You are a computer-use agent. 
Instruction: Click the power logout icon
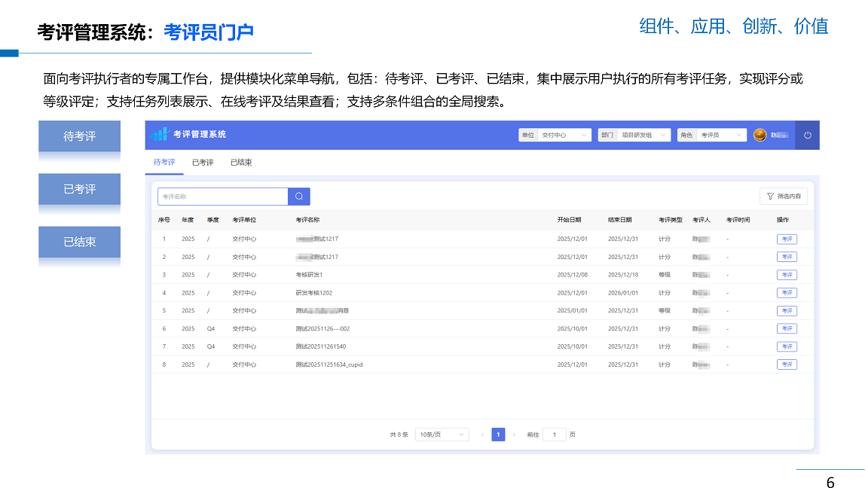(x=807, y=136)
